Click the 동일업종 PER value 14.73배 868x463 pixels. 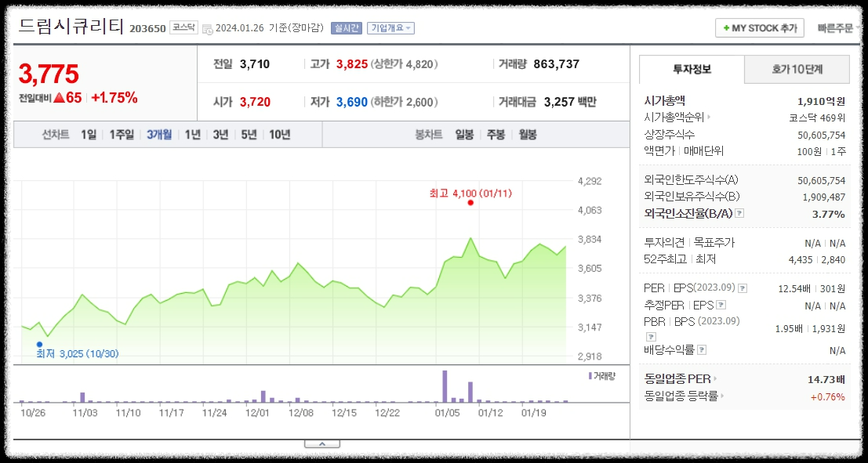[826, 379]
